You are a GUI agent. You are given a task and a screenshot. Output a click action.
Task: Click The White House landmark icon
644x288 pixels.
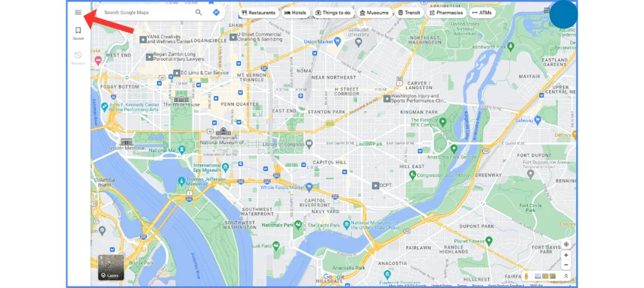point(181,99)
